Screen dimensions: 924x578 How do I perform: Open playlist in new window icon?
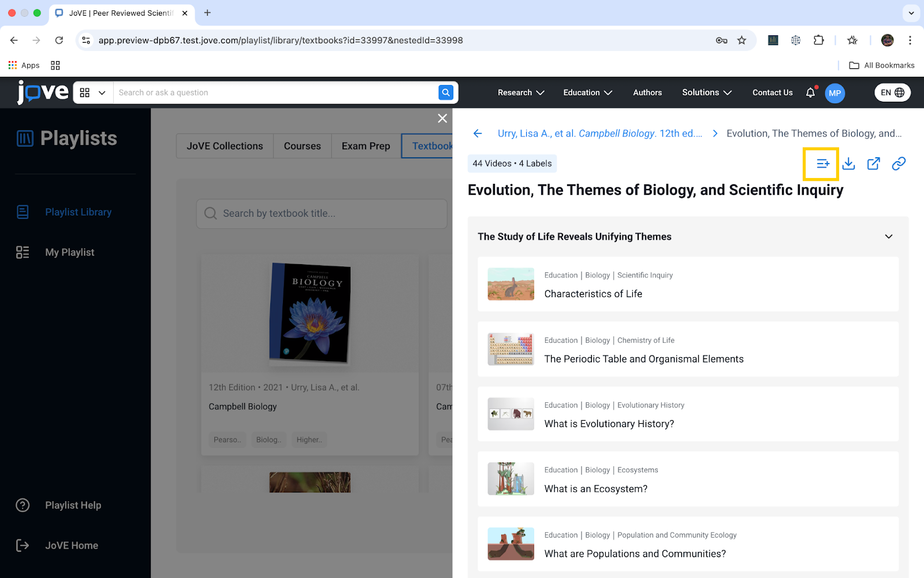point(874,164)
